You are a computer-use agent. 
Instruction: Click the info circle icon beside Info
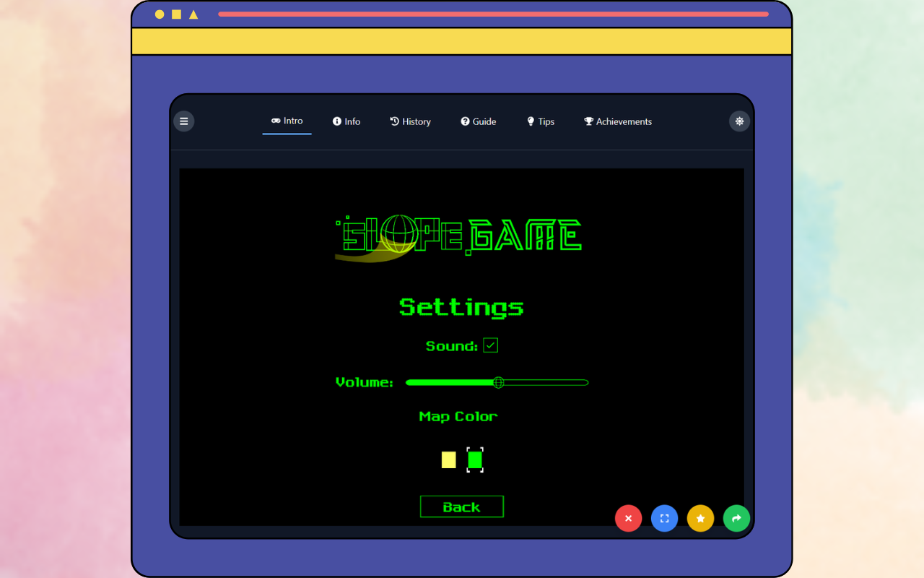point(336,121)
